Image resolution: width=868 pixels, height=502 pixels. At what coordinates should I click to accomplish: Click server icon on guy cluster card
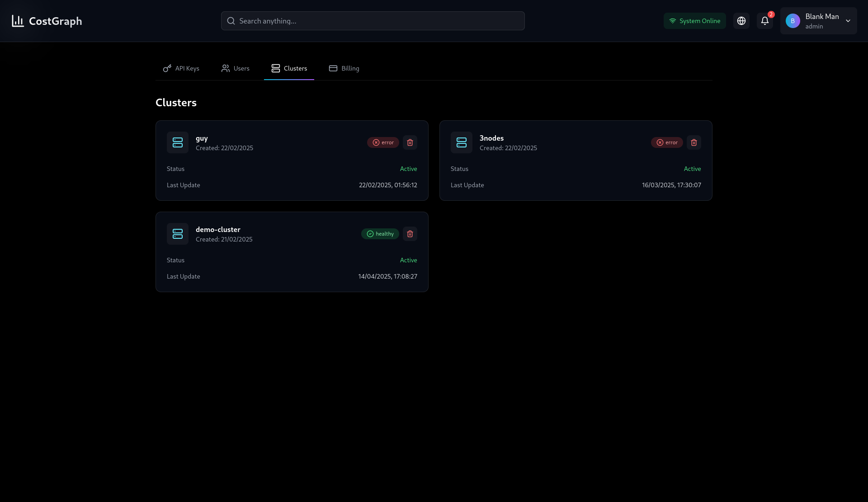pos(178,142)
